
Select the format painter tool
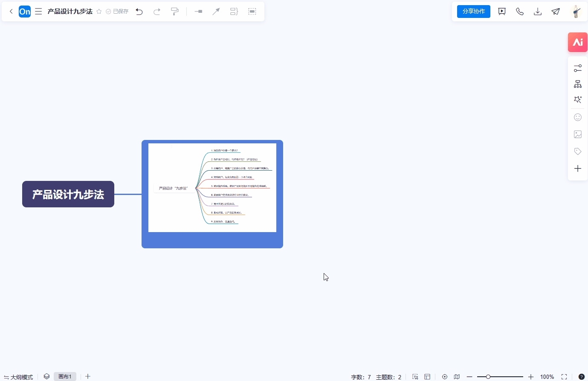(x=175, y=12)
